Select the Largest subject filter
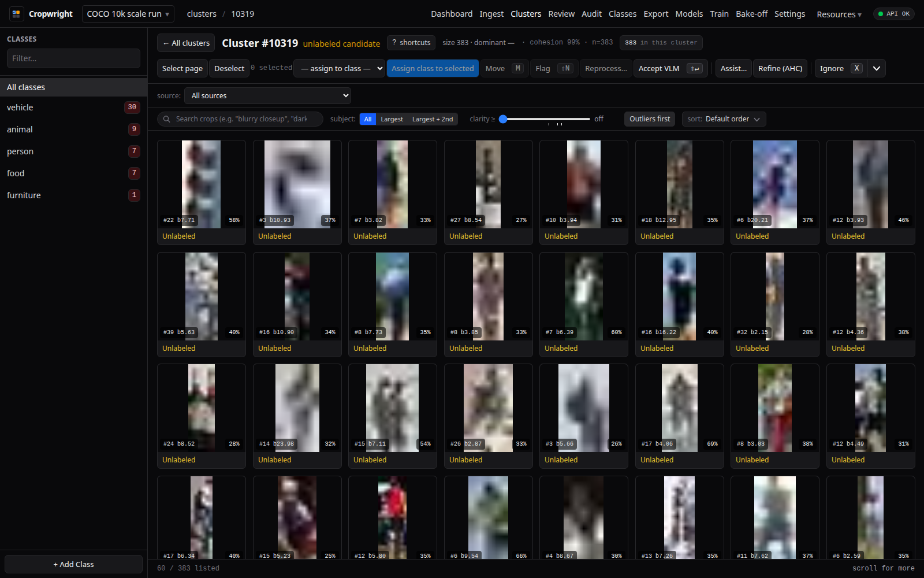Image resolution: width=924 pixels, height=578 pixels. (392, 119)
